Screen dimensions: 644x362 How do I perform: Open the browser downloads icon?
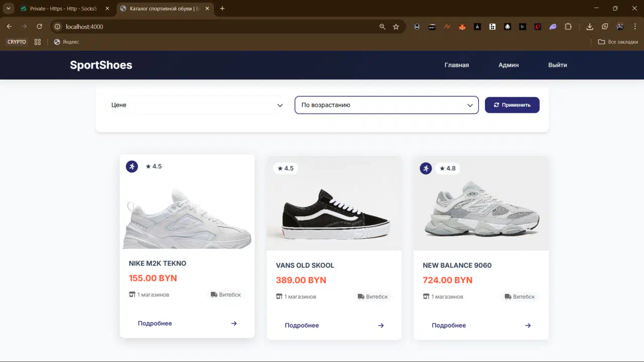[590, 27]
